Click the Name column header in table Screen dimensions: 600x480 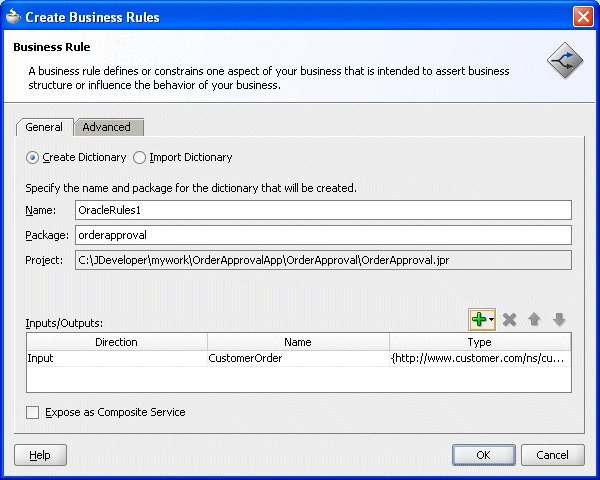click(x=298, y=342)
